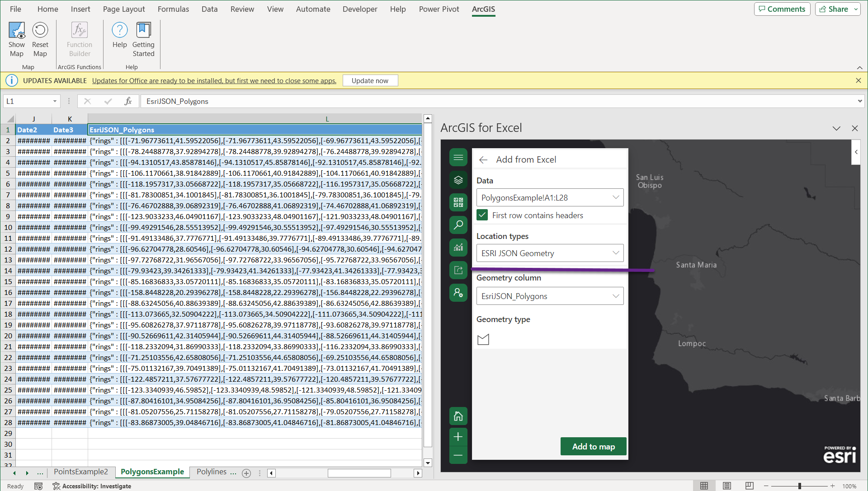Zoom in with the map plus button
This screenshot has height=491, width=868.
tap(458, 437)
